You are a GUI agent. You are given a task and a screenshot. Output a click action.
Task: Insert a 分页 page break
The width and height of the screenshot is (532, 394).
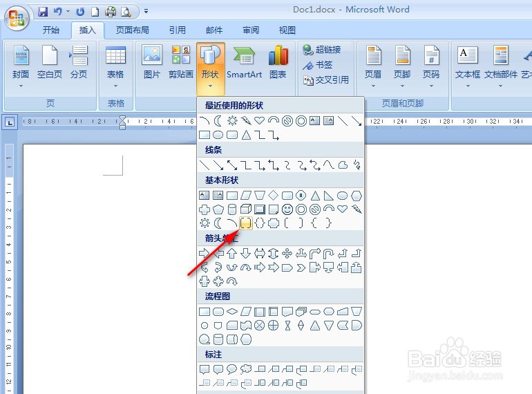pyautogui.click(x=79, y=62)
